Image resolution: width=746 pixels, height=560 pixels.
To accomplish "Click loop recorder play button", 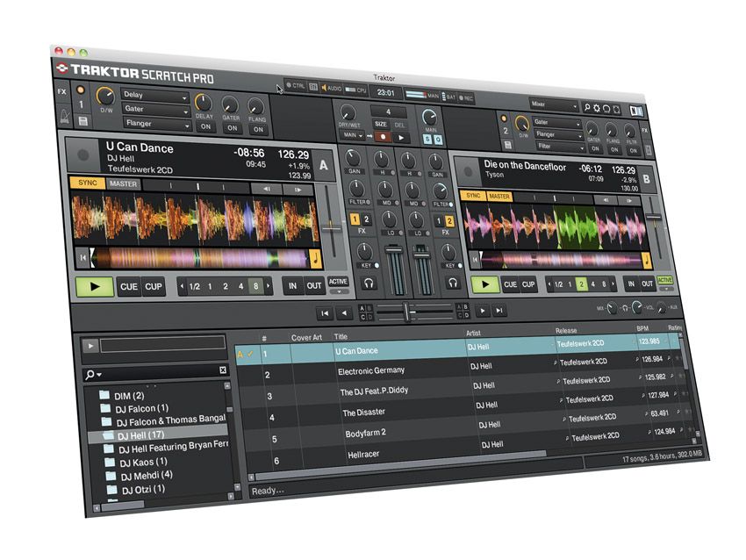I will (401, 138).
